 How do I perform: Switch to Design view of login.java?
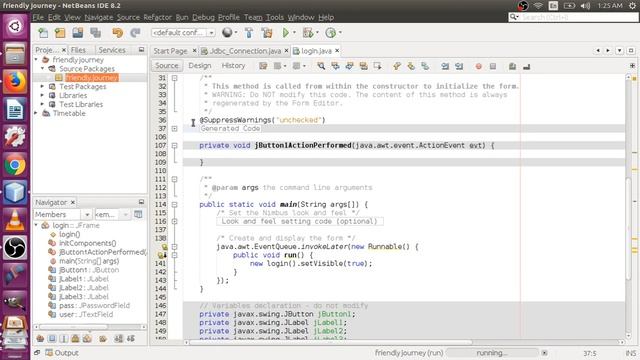point(200,66)
